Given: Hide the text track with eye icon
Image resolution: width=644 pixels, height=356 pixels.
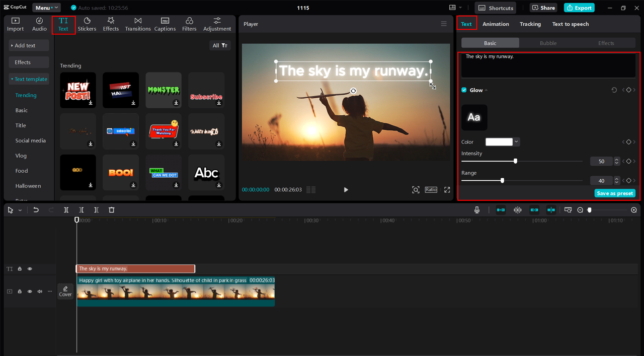Looking at the screenshot, I should point(30,269).
